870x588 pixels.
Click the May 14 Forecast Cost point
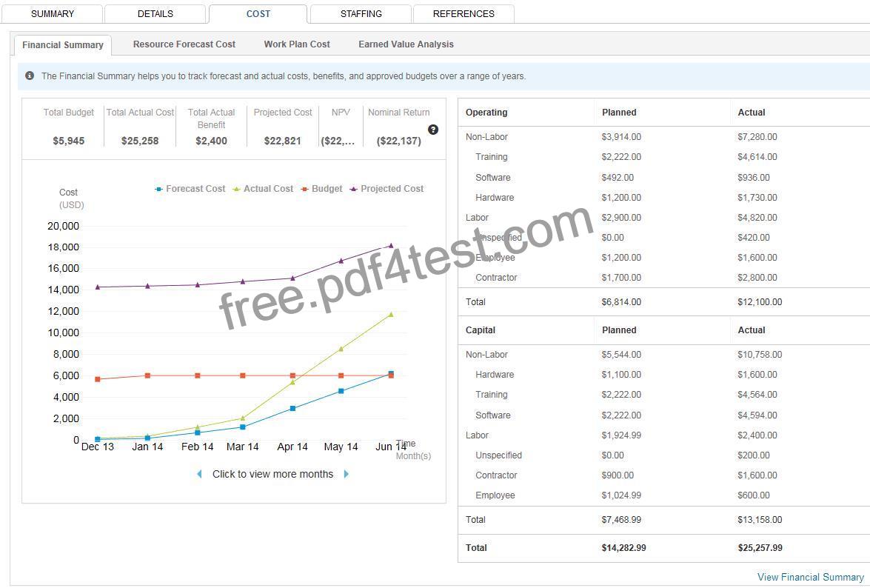341,391
